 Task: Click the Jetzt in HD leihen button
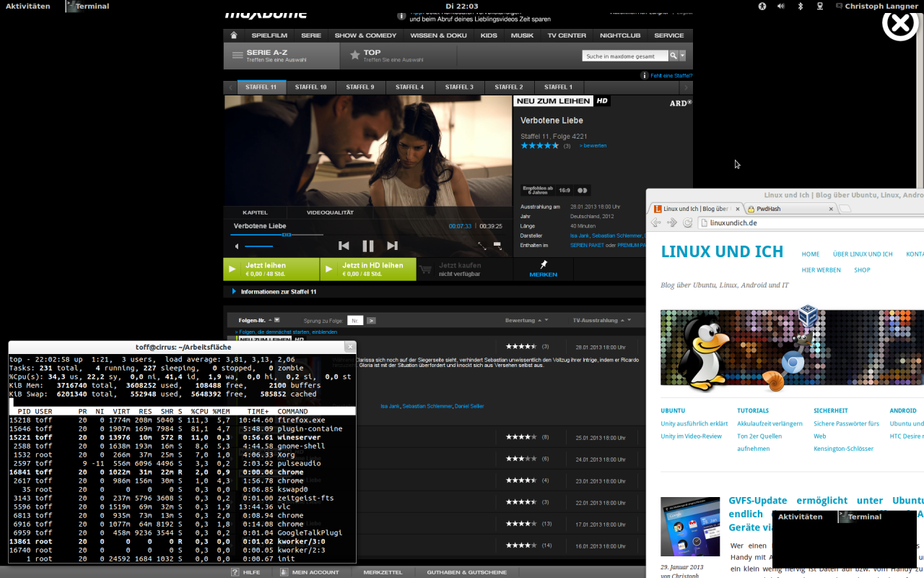tap(368, 269)
